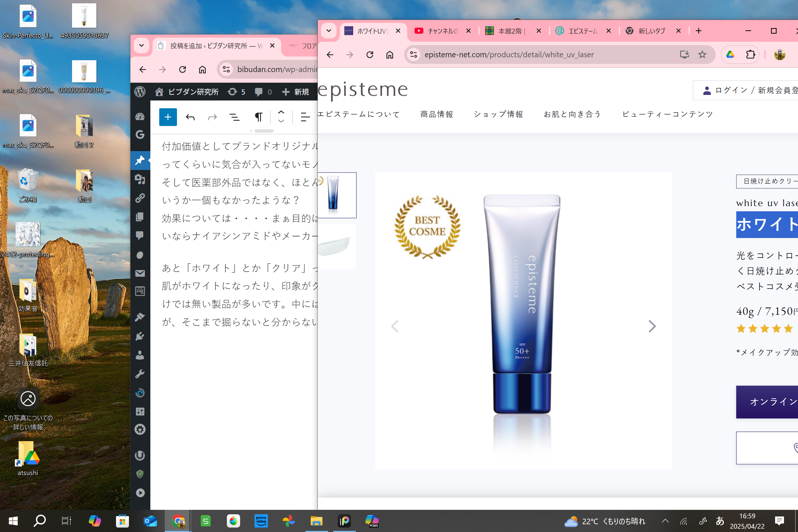
Task: Open the WordPress dashboard sidebar icon
Action: point(140,117)
